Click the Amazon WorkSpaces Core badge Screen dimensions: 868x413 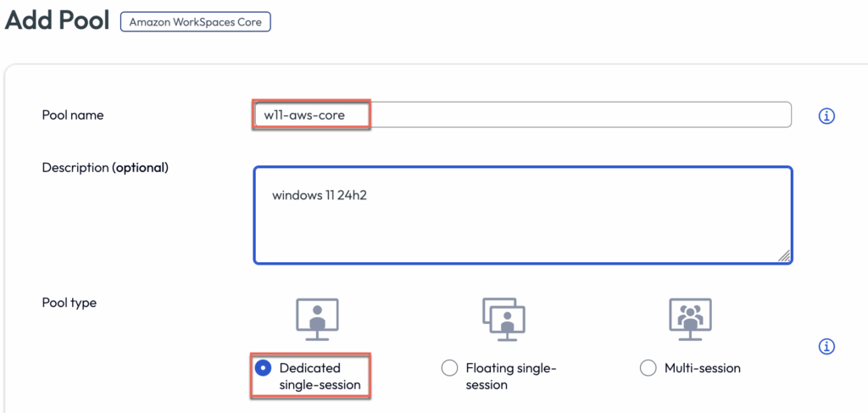pyautogui.click(x=195, y=20)
